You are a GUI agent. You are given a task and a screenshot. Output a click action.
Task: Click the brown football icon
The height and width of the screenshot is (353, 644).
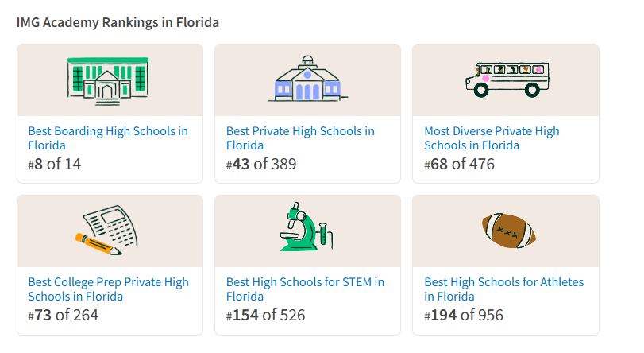click(x=508, y=230)
